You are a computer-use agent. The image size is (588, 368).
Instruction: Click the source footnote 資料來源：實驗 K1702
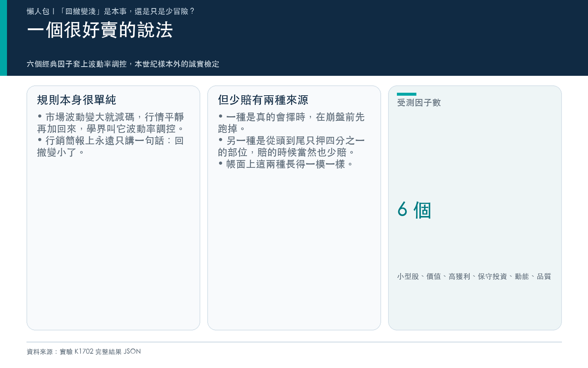pos(84,351)
